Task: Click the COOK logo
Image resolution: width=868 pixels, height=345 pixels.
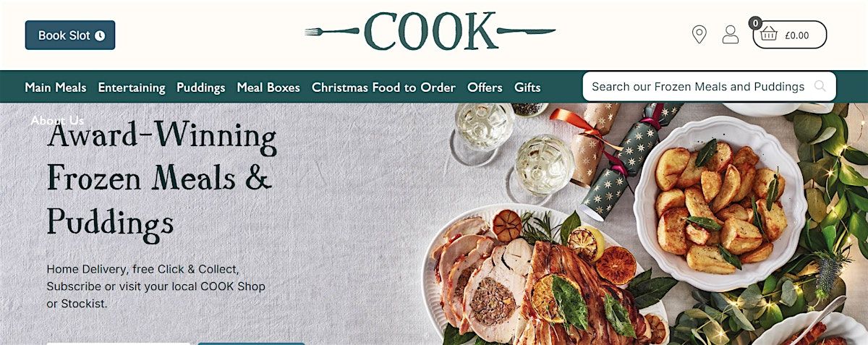Action: 430,32
